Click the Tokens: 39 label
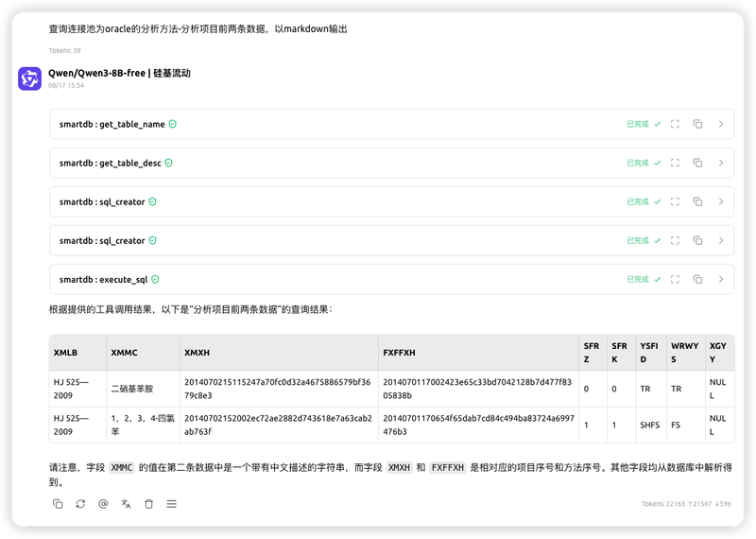The width and height of the screenshot is (756, 539). pos(64,50)
